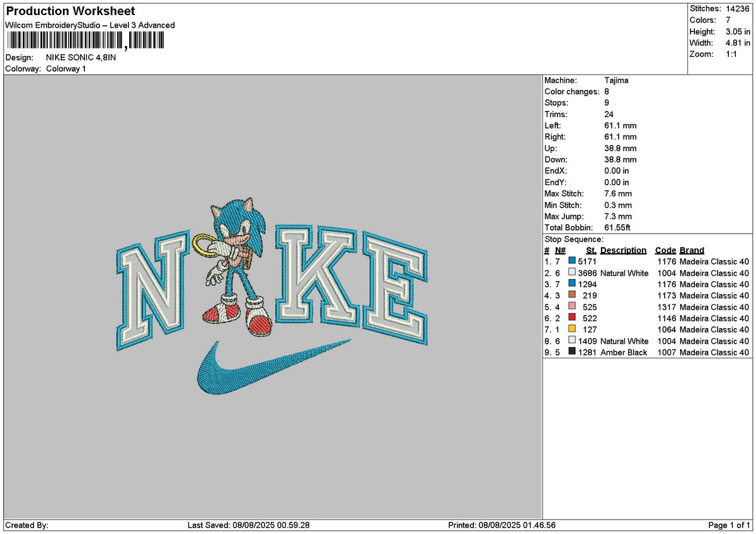Viewport: 756px width, 534px height.
Task: Click the white swatch in the 3686 stitches row
Action: click(571, 272)
